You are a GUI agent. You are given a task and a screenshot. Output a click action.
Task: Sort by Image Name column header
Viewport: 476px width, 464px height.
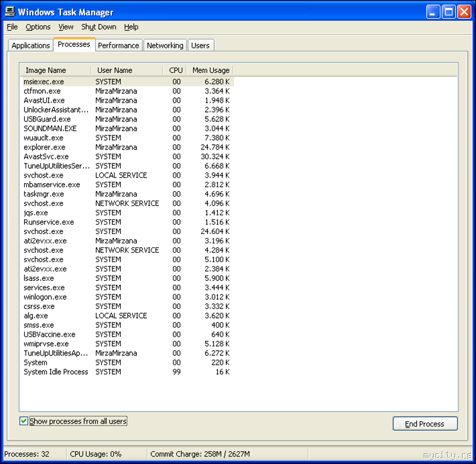tap(56, 70)
